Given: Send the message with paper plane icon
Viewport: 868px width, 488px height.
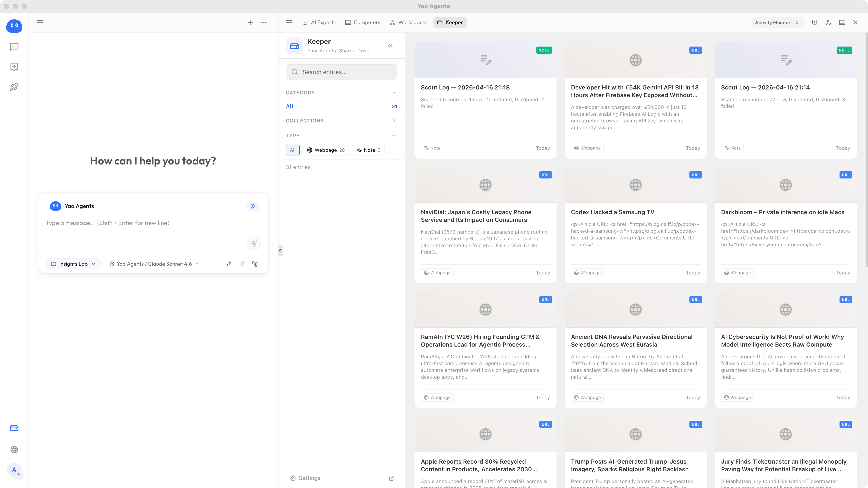Looking at the screenshot, I should pyautogui.click(x=254, y=244).
